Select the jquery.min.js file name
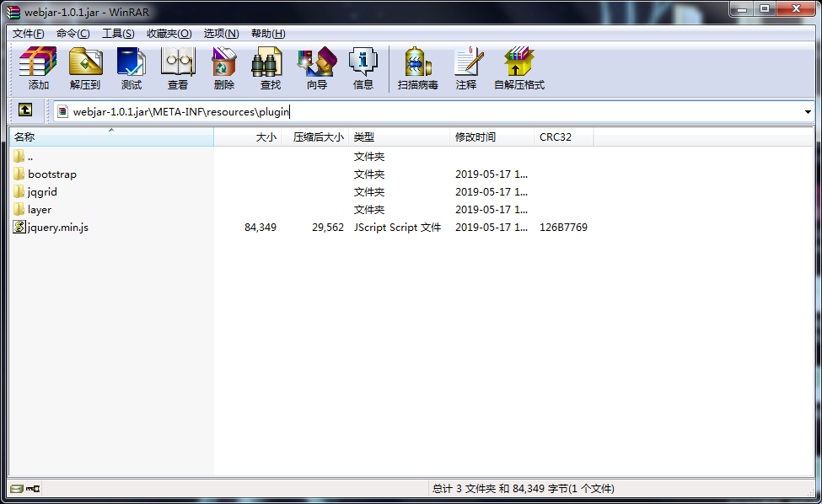The height and width of the screenshot is (504, 822). (x=57, y=228)
